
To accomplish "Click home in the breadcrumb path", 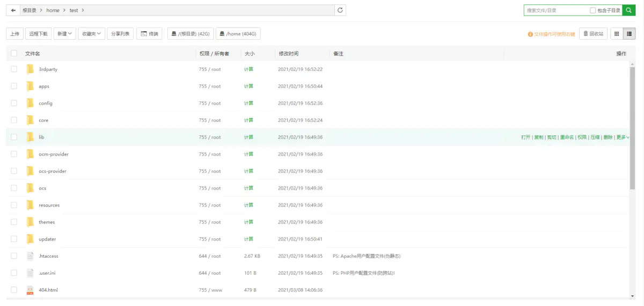I will click(x=53, y=10).
